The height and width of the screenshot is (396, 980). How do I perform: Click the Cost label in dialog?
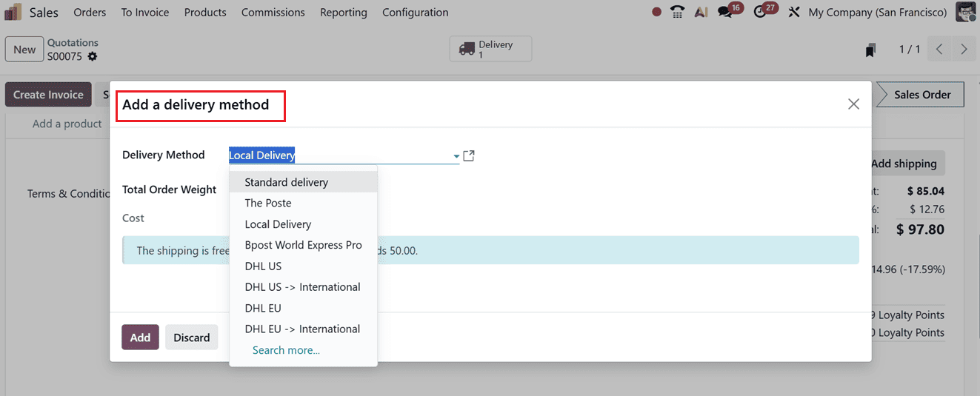tap(133, 218)
